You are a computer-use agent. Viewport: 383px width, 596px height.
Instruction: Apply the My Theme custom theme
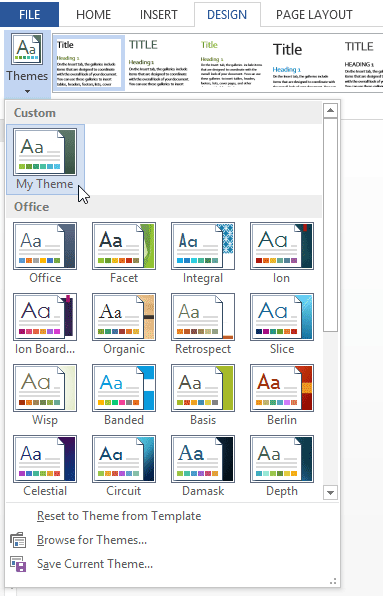tap(45, 159)
